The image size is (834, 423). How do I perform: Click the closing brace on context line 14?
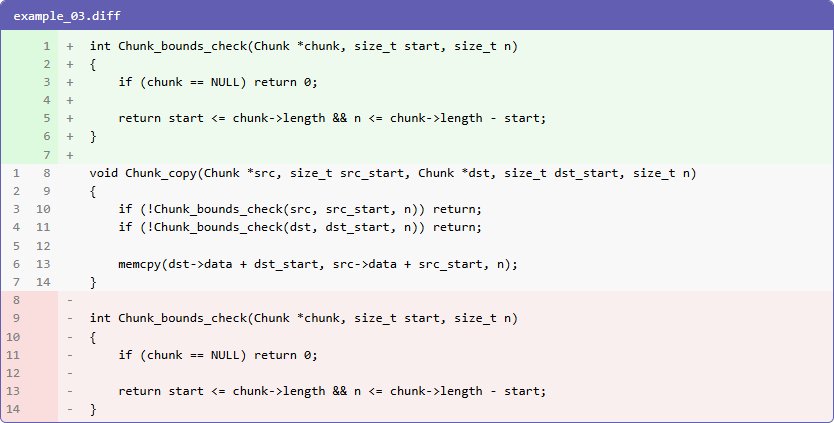pos(93,282)
